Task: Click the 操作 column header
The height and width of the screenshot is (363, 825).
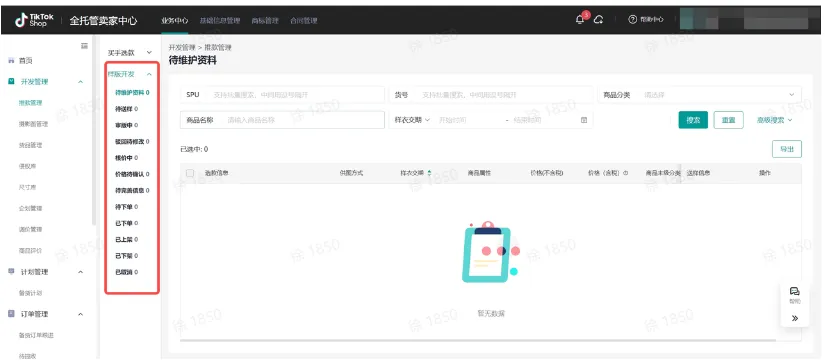Action: click(765, 173)
